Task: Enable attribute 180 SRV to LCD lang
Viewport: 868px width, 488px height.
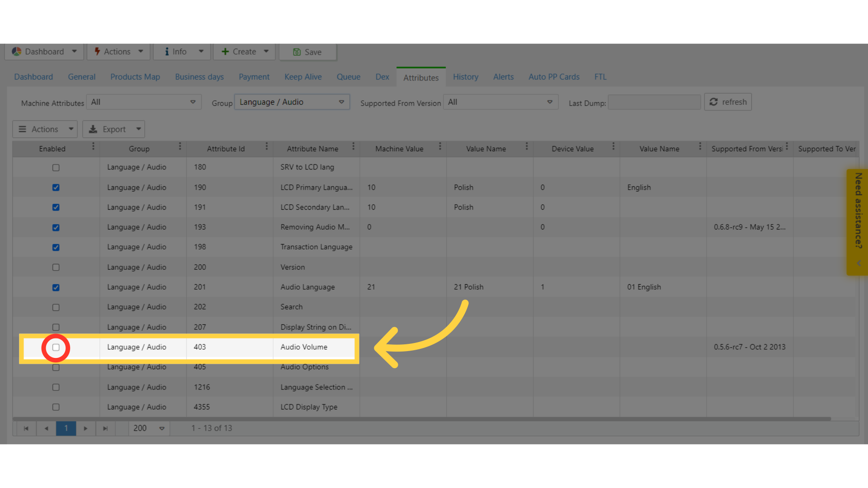Action: [x=56, y=168]
